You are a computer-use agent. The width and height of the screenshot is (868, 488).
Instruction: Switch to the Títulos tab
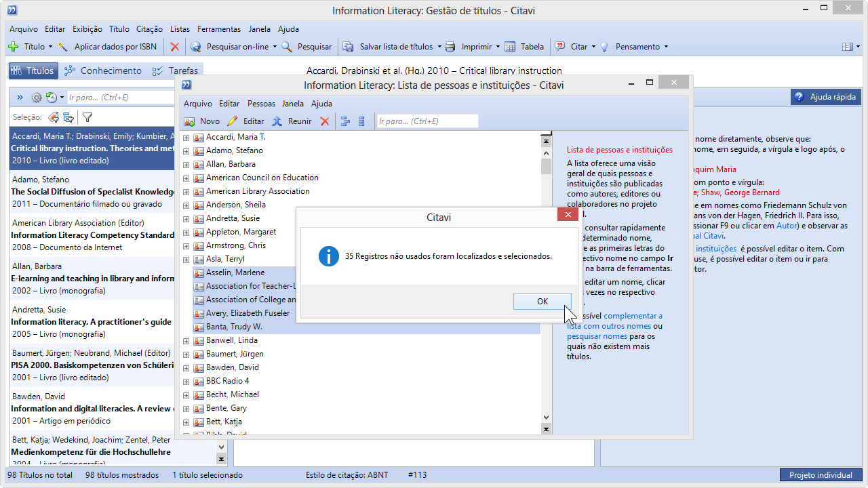pyautogui.click(x=33, y=70)
